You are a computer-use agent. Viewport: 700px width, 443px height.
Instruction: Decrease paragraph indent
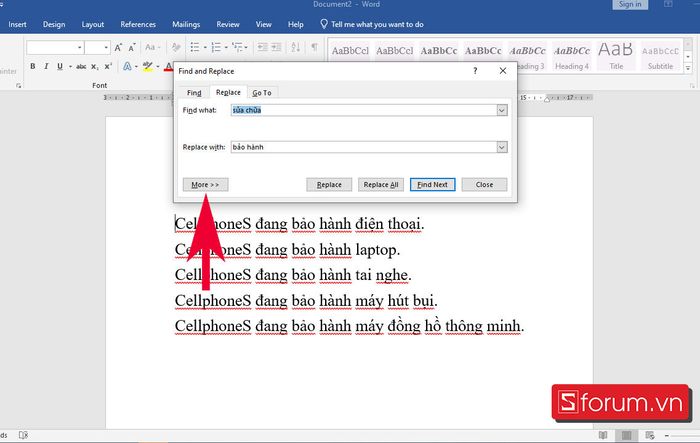[262, 47]
